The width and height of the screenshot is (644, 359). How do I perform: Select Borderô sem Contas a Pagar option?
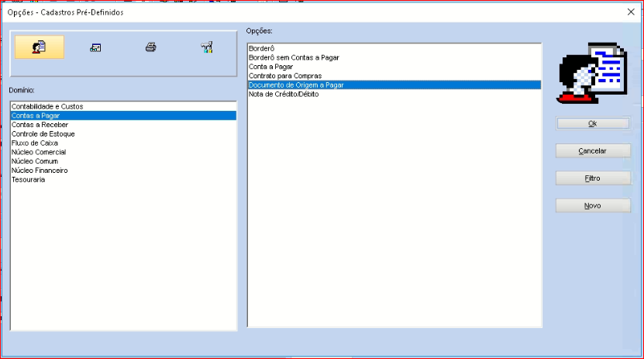point(294,57)
